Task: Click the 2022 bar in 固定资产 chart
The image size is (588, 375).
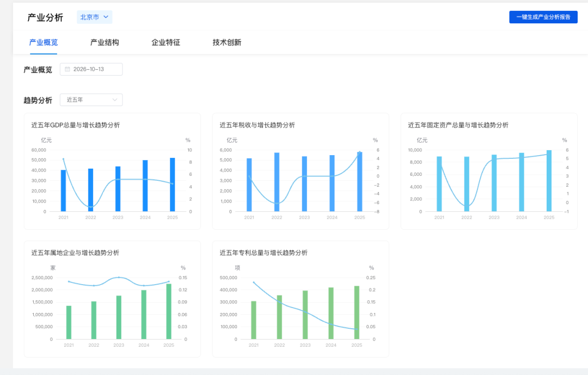Action: (467, 184)
